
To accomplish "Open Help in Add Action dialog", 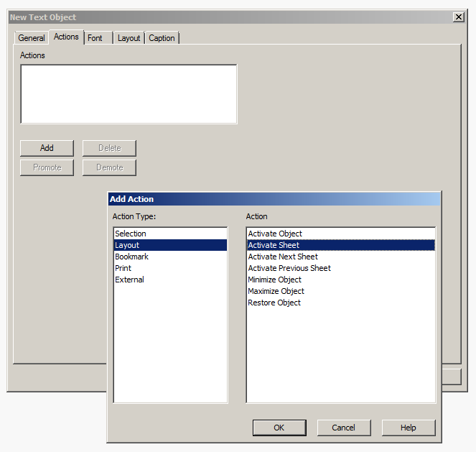I will point(409,428).
